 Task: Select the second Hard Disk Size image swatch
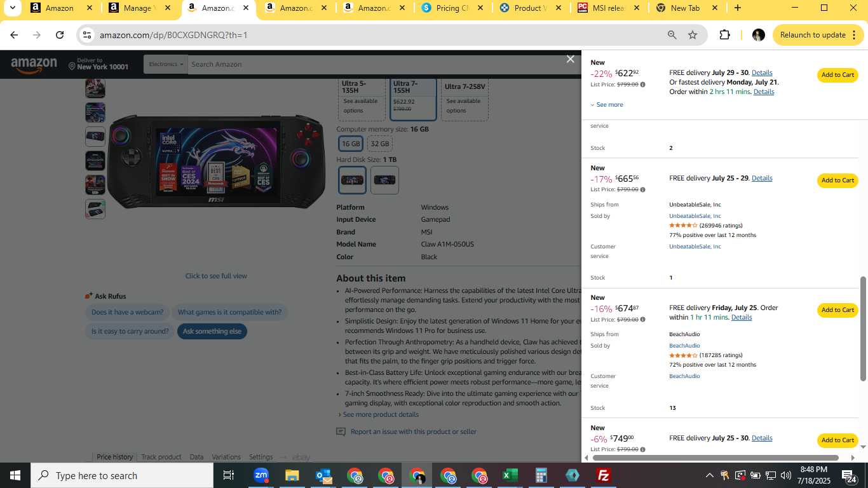click(x=384, y=180)
